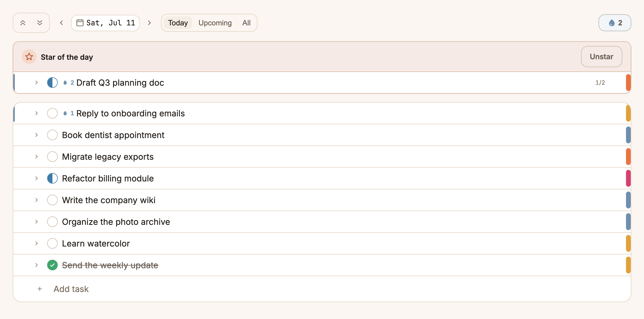Check off Organize the photo archive
The height and width of the screenshot is (319, 644).
point(52,222)
